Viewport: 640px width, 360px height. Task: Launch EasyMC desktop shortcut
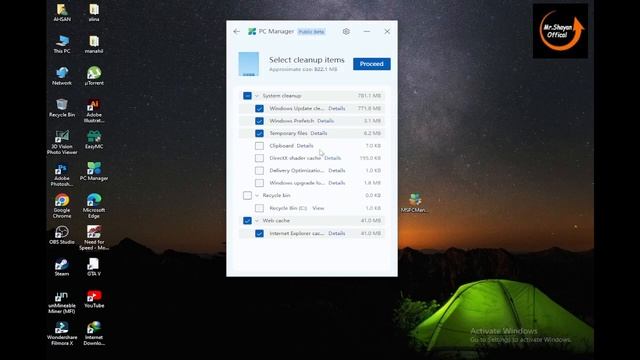[94, 140]
